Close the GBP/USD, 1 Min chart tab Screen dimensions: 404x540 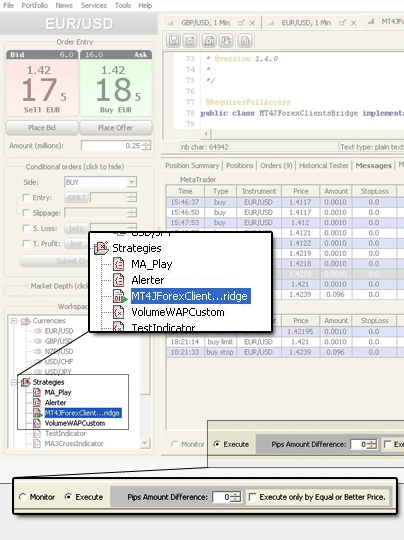click(x=252, y=23)
